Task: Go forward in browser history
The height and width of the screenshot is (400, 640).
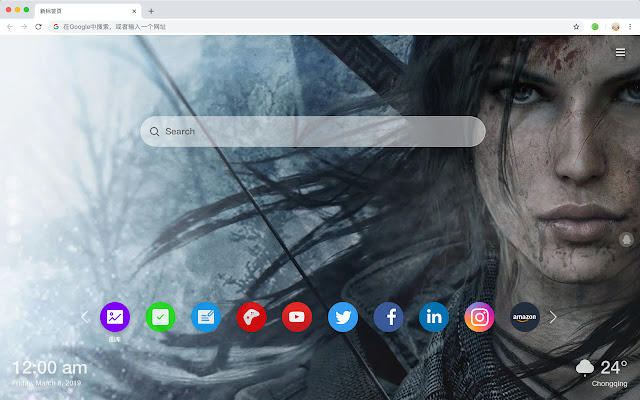Action: click(24, 27)
